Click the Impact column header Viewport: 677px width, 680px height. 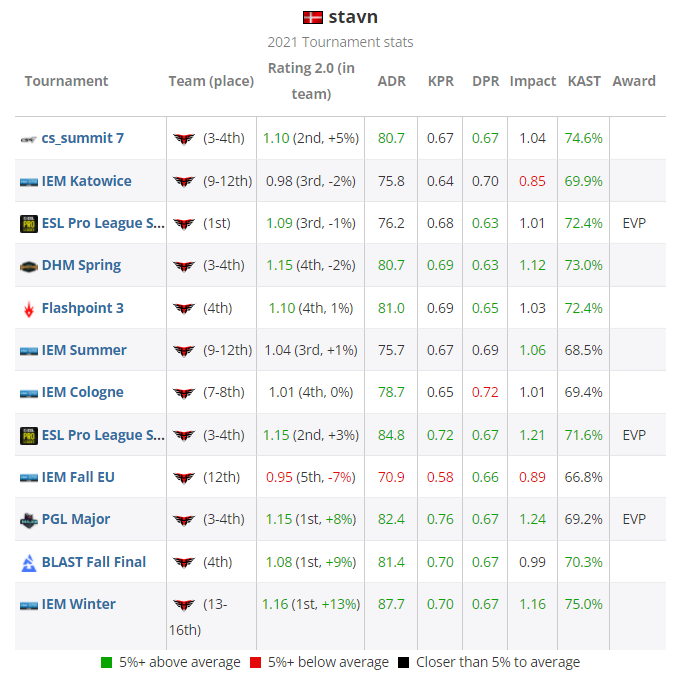coord(533,81)
